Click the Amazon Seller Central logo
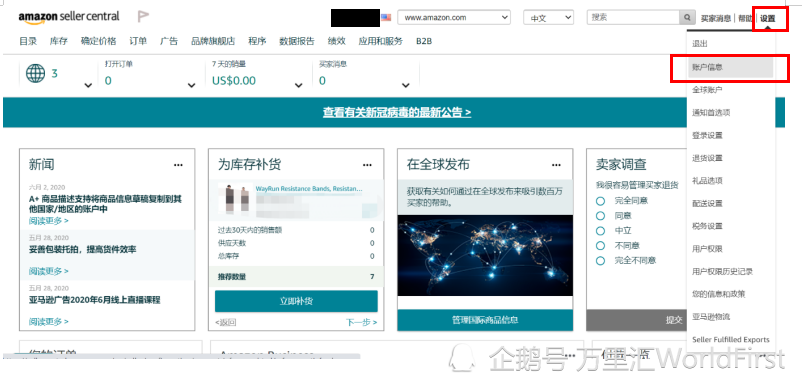The image size is (802, 386). click(69, 17)
